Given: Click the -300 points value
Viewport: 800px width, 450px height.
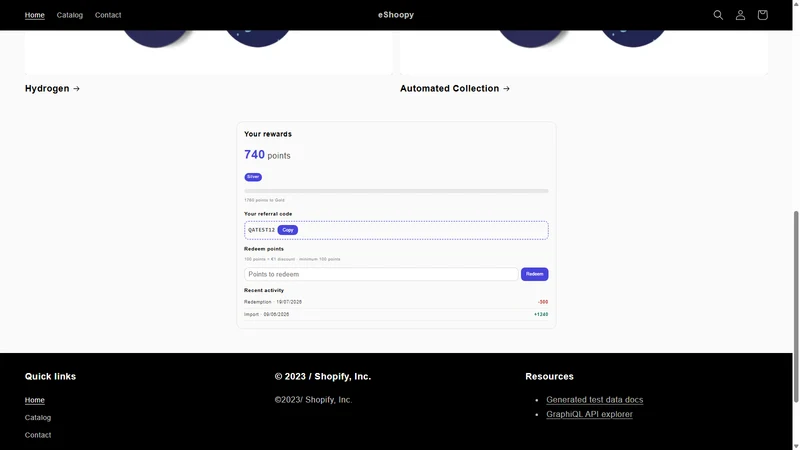Looking at the screenshot, I should tap(543, 302).
